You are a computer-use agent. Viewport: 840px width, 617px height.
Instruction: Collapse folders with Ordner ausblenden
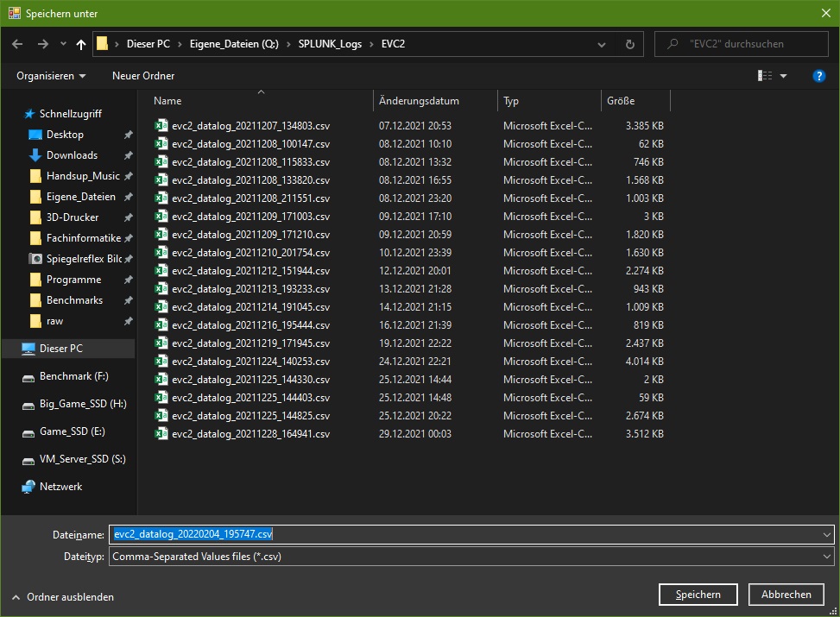[x=62, y=596]
